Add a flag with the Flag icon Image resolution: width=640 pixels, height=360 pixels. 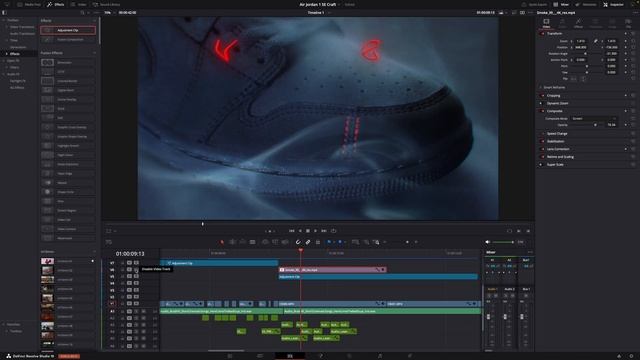pyautogui.click(x=329, y=242)
